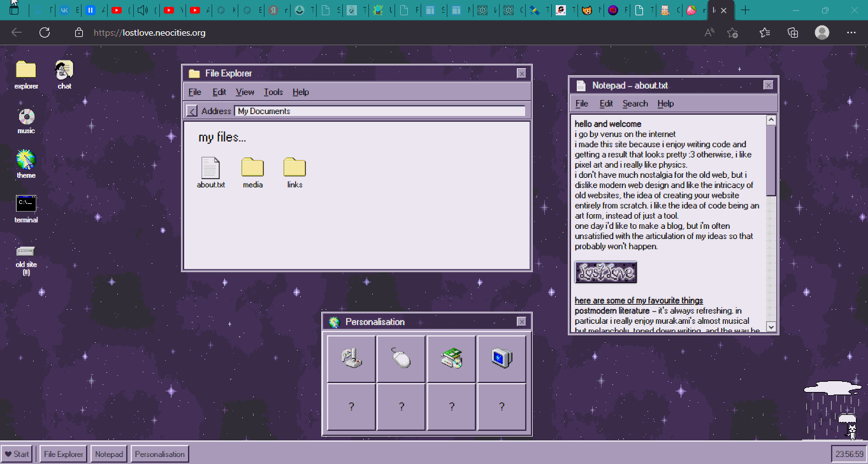Switch to Notepad from the taskbar

click(x=108, y=454)
